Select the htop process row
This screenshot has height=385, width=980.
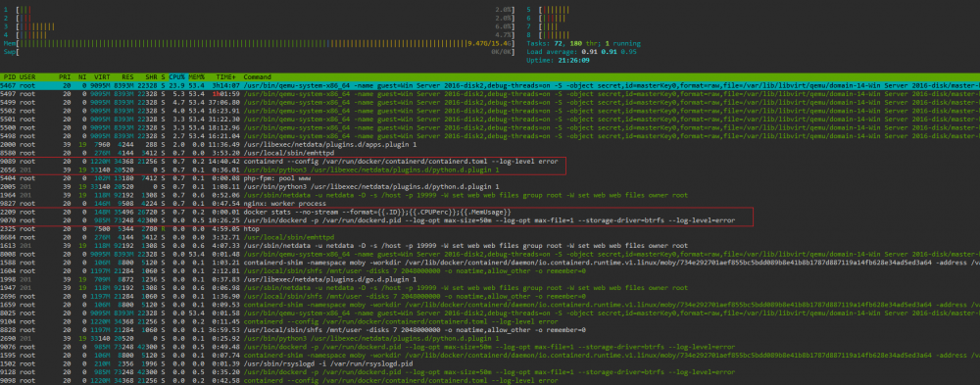click(490, 229)
